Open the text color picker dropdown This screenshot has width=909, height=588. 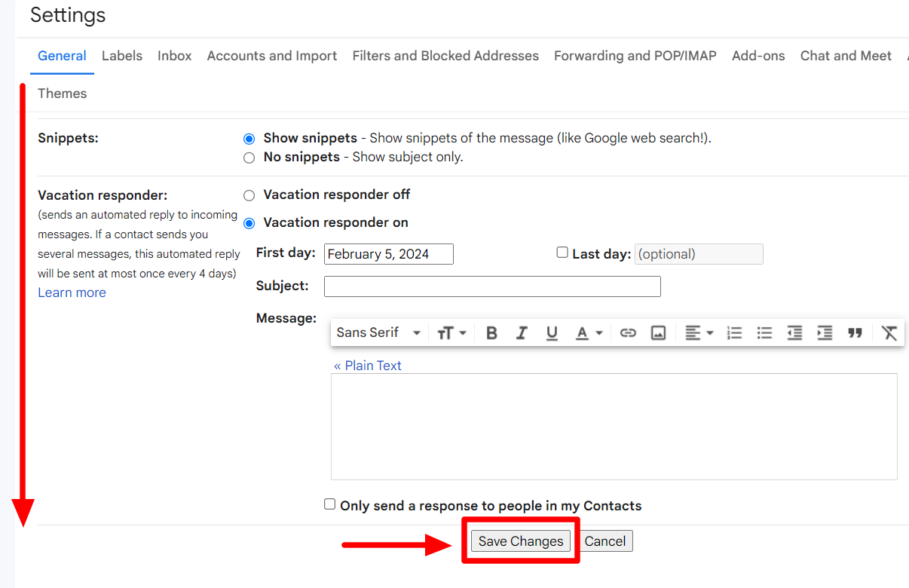tap(589, 332)
